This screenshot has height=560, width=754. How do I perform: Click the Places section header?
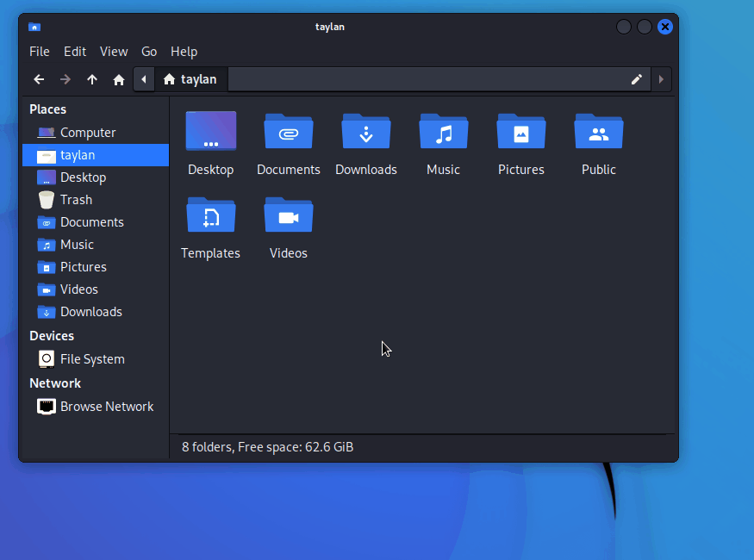coord(47,109)
